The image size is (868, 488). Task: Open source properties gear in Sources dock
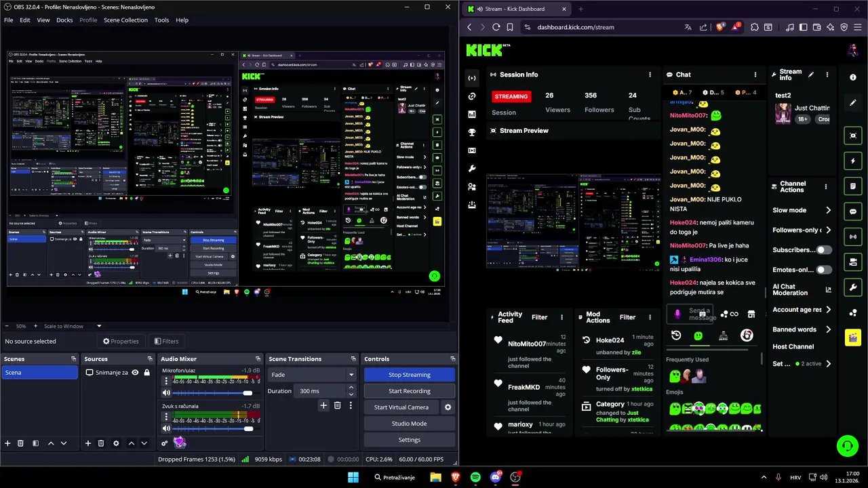[x=116, y=443]
